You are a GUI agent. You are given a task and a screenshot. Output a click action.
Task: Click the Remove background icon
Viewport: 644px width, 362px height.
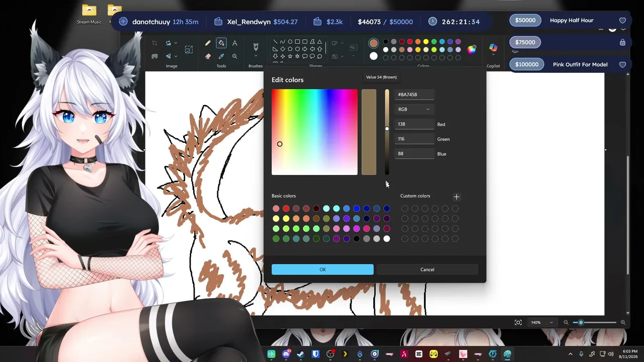pos(154,56)
